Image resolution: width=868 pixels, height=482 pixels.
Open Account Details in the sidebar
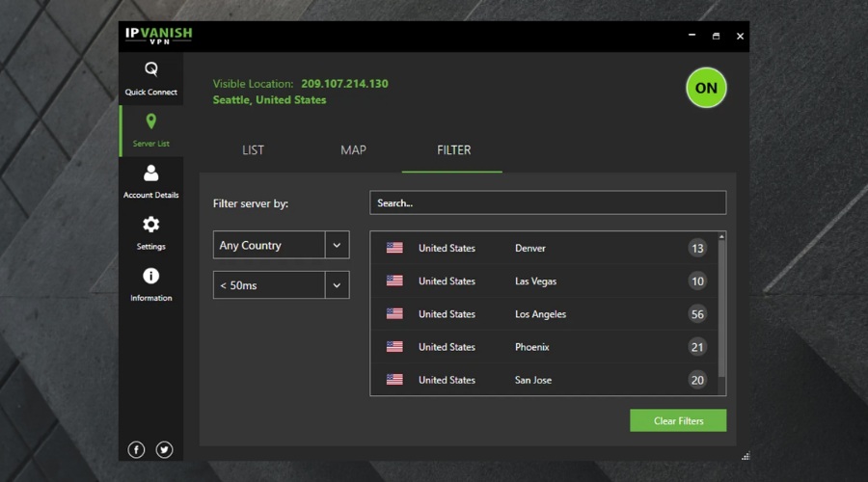tap(150, 182)
